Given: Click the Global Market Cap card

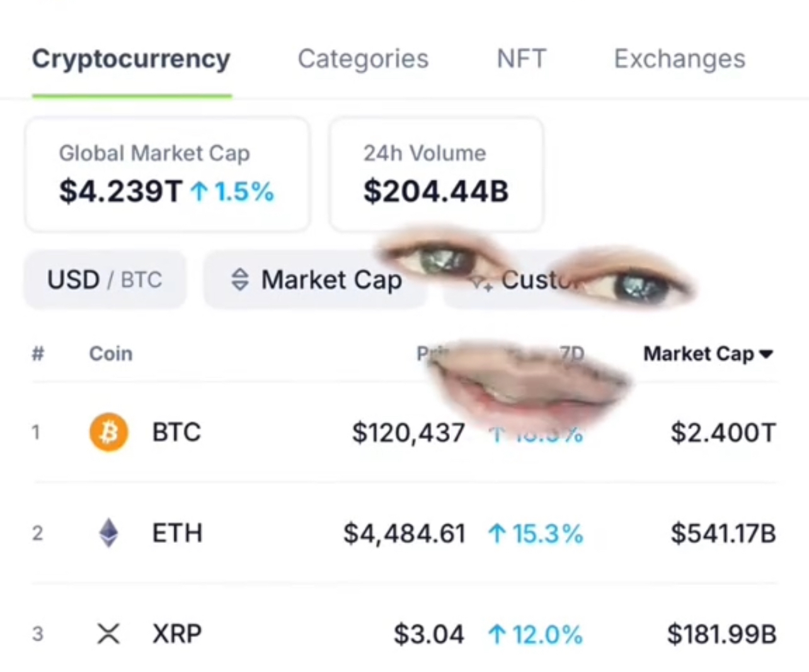Looking at the screenshot, I should click(x=167, y=174).
